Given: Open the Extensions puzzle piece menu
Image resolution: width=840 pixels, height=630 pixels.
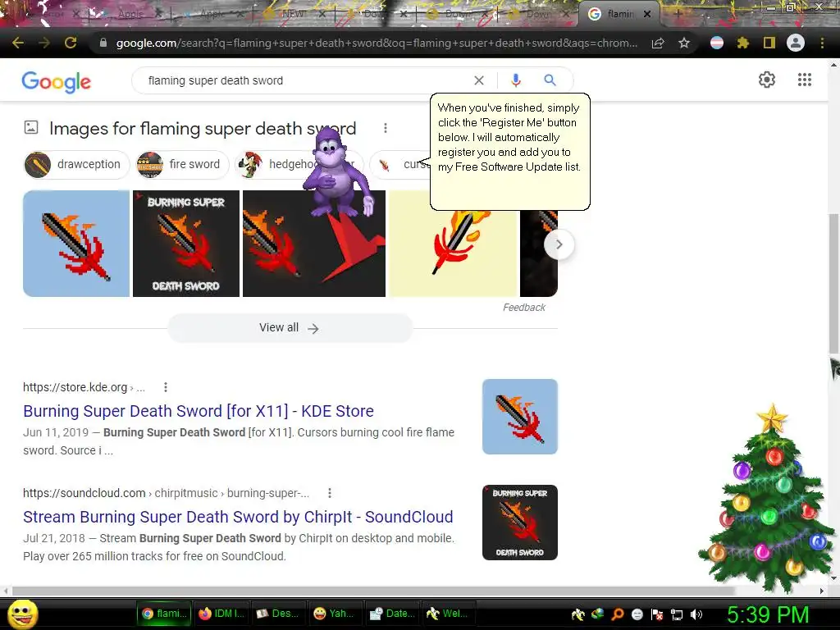Looking at the screenshot, I should click(743, 43).
